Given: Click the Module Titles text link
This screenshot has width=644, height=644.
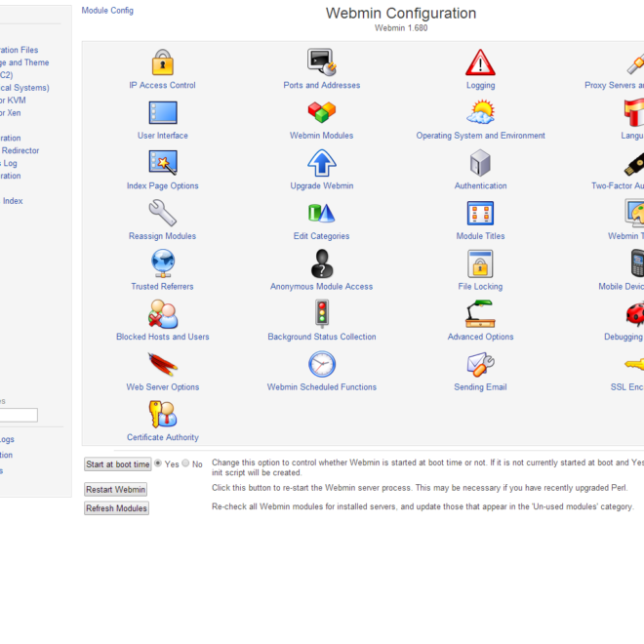Looking at the screenshot, I should coord(480,236).
